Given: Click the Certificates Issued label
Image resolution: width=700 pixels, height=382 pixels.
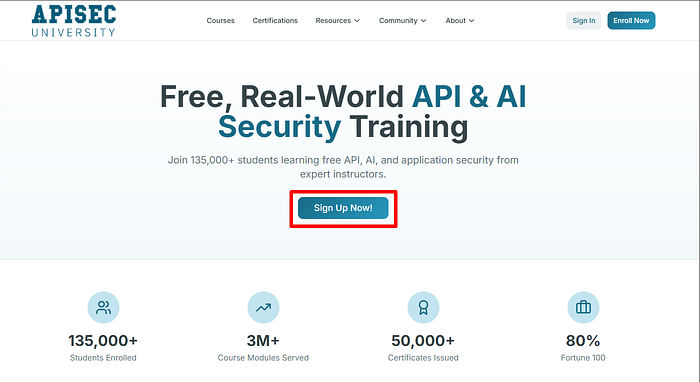Looking at the screenshot, I should coord(423,358).
